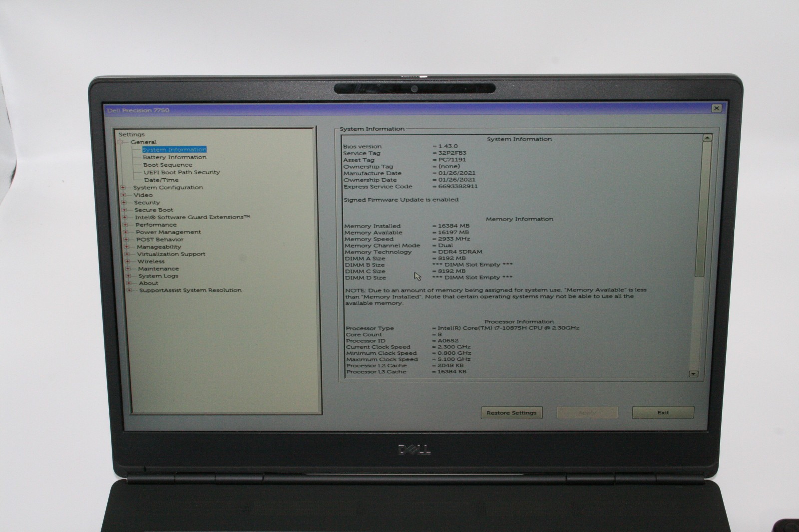Screen dimensions: 799x532
Task: Open Battery Information page
Action: coord(174,157)
